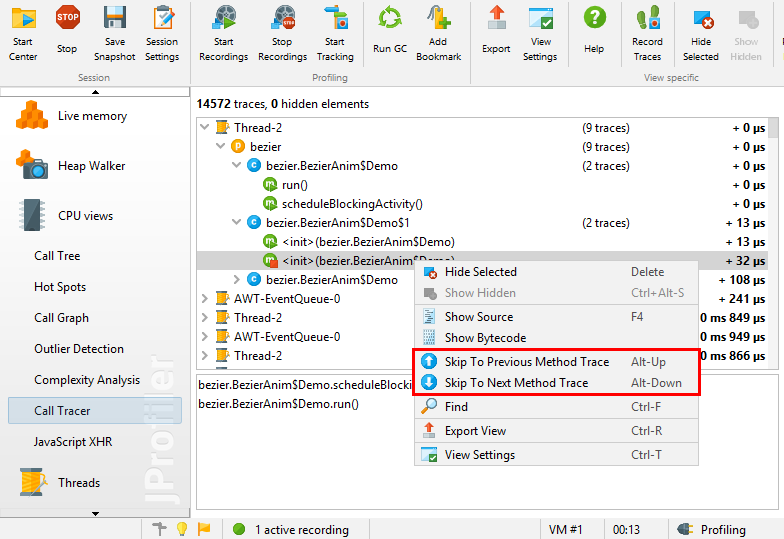Select Skip To Previous Method Trace
Viewport: 784px width, 539px height.
point(556,362)
